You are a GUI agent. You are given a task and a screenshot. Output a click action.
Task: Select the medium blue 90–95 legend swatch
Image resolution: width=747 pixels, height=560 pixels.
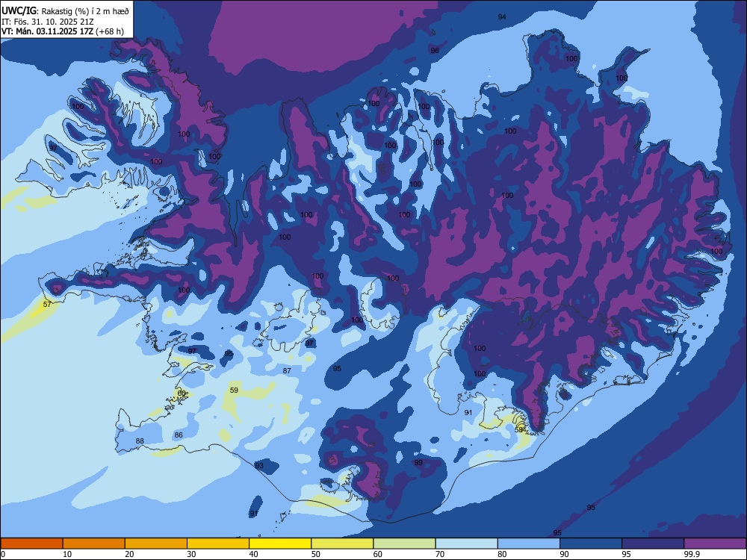[591, 544]
